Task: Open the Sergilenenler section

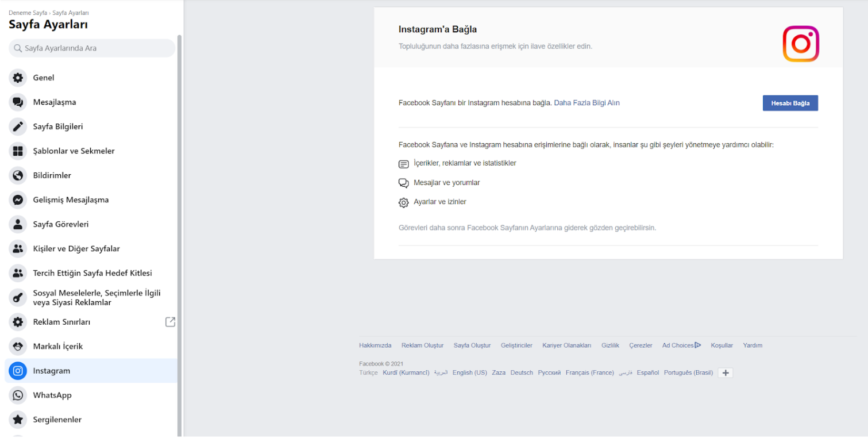Action: 91,420
